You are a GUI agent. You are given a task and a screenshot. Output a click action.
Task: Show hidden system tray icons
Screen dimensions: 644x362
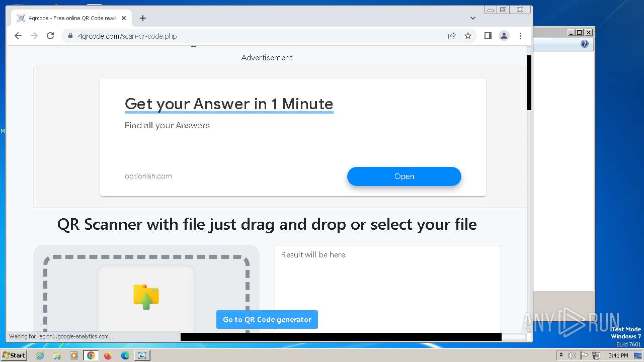point(561,355)
